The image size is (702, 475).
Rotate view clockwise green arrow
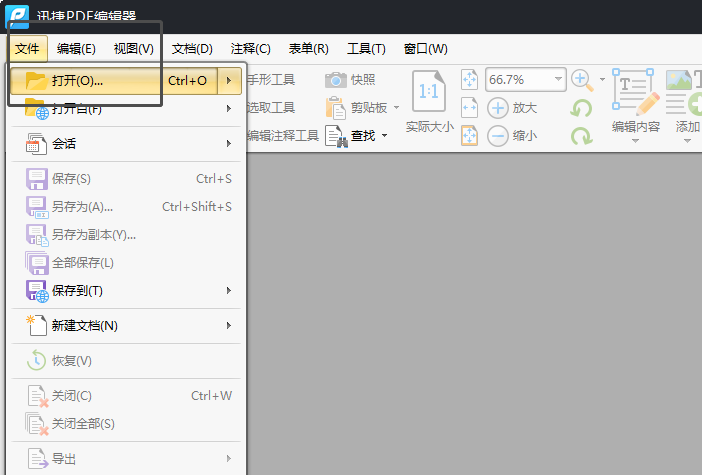[x=581, y=136]
